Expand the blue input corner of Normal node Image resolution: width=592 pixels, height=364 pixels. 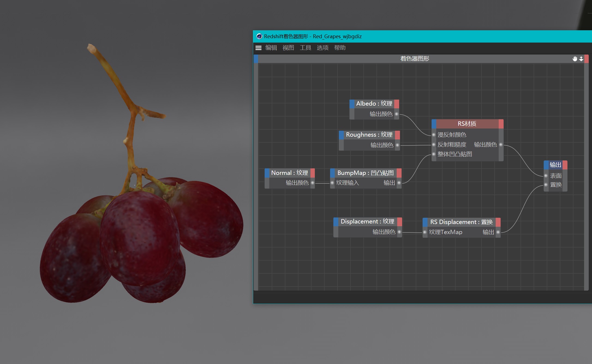click(x=267, y=173)
